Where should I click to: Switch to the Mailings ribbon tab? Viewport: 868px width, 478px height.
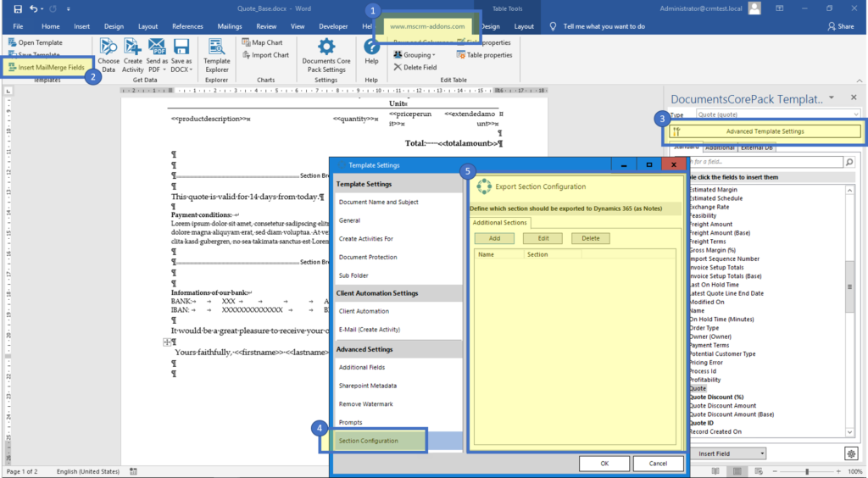pyautogui.click(x=229, y=26)
